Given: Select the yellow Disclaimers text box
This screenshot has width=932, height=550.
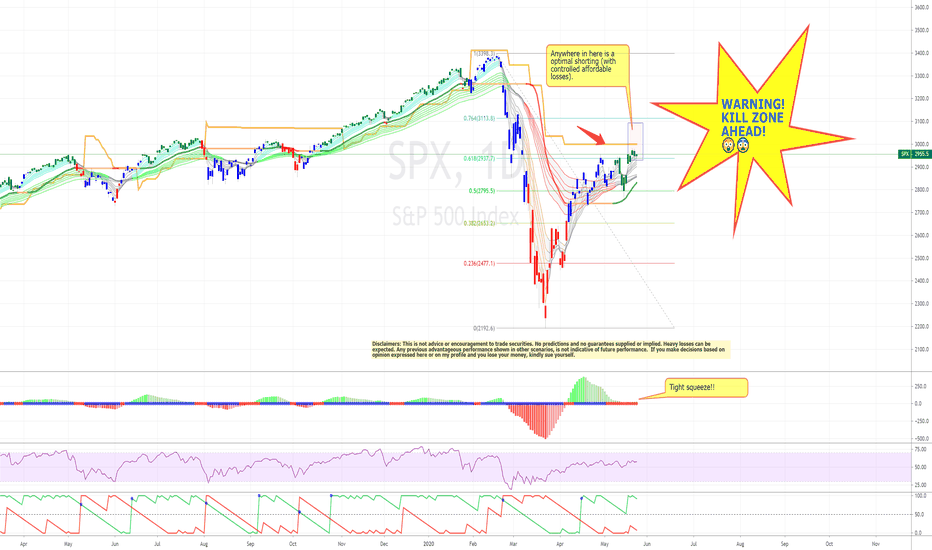Looking at the screenshot, I should click(x=550, y=349).
